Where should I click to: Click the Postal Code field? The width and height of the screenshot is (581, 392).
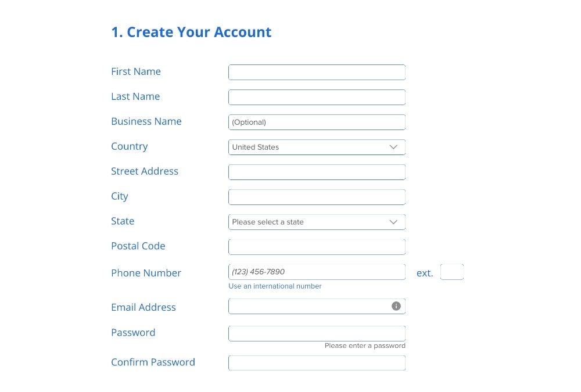point(317,246)
